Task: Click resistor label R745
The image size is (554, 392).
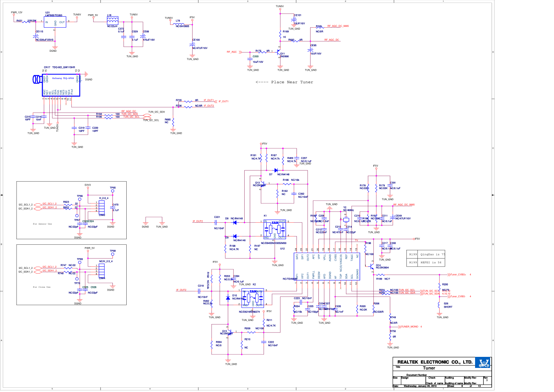Action: 319,26
